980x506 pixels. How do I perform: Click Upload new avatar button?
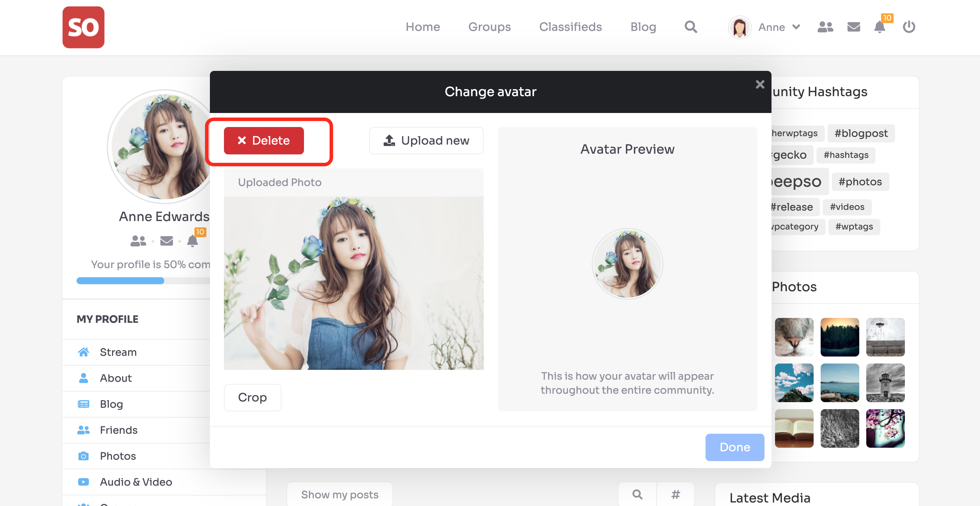(x=426, y=140)
